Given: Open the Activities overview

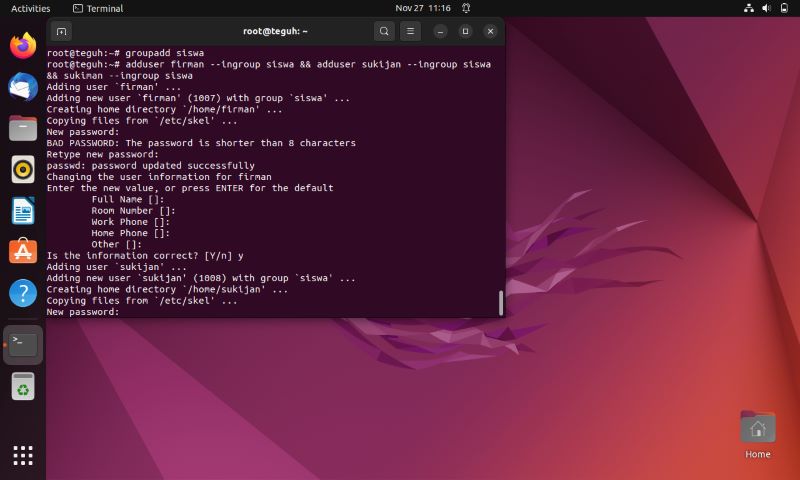Looking at the screenshot, I should point(31,8).
